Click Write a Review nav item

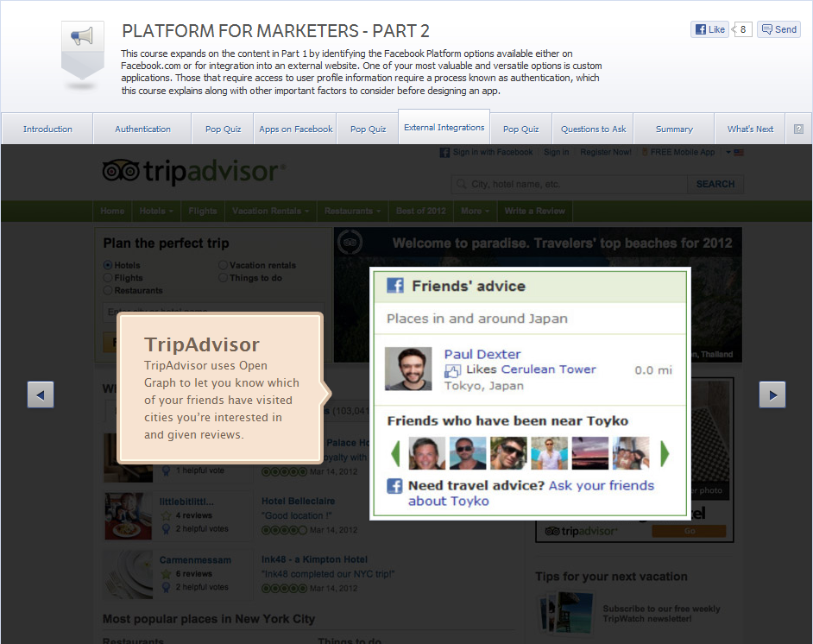point(534,211)
